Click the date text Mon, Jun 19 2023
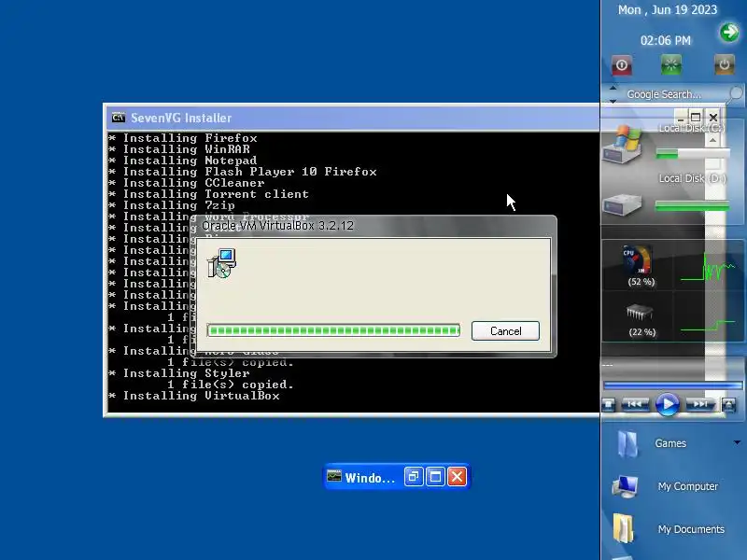The height and width of the screenshot is (560, 747). (x=667, y=10)
